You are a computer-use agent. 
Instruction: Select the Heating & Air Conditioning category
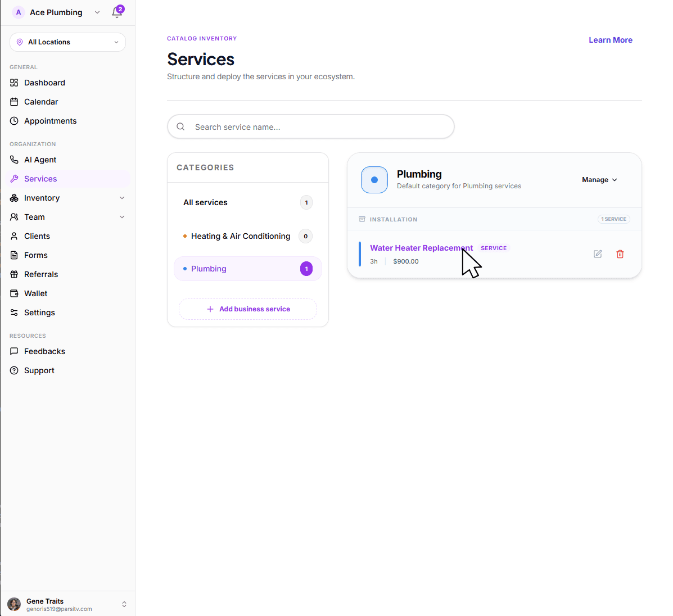(241, 236)
